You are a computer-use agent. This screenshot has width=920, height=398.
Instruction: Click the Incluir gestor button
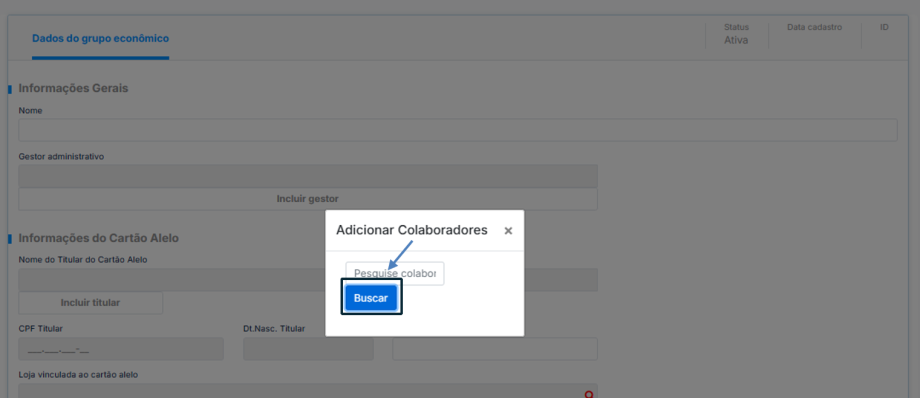coord(307,199)
